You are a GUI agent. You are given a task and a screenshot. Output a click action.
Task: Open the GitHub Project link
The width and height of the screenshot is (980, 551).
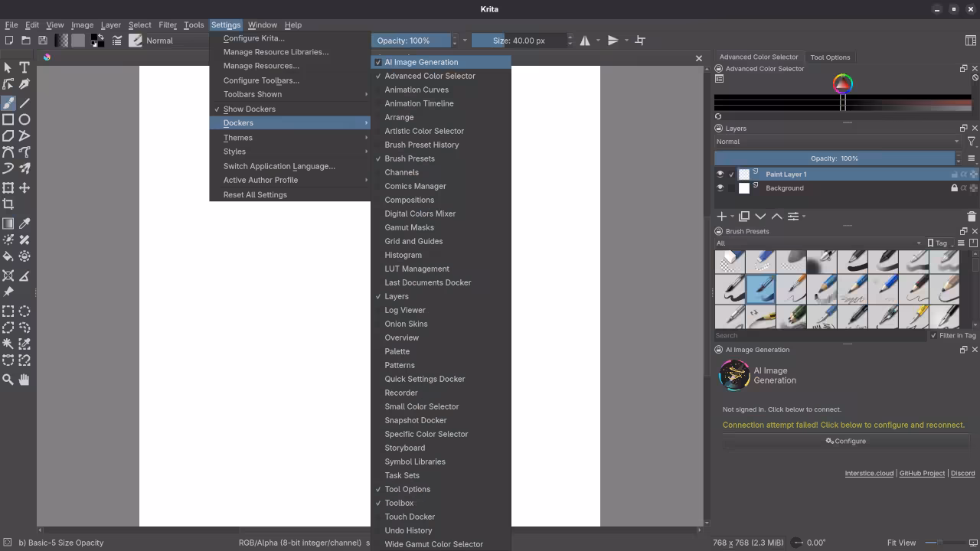923,473
